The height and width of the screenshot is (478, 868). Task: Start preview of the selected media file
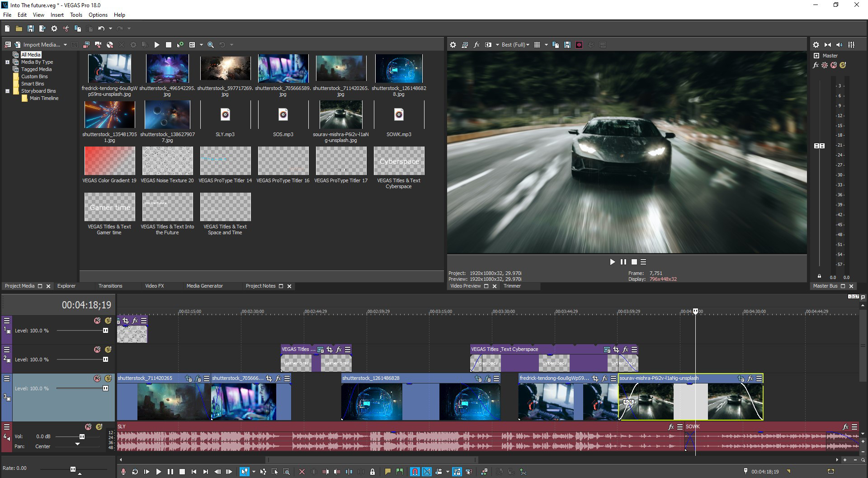[157, 44]
